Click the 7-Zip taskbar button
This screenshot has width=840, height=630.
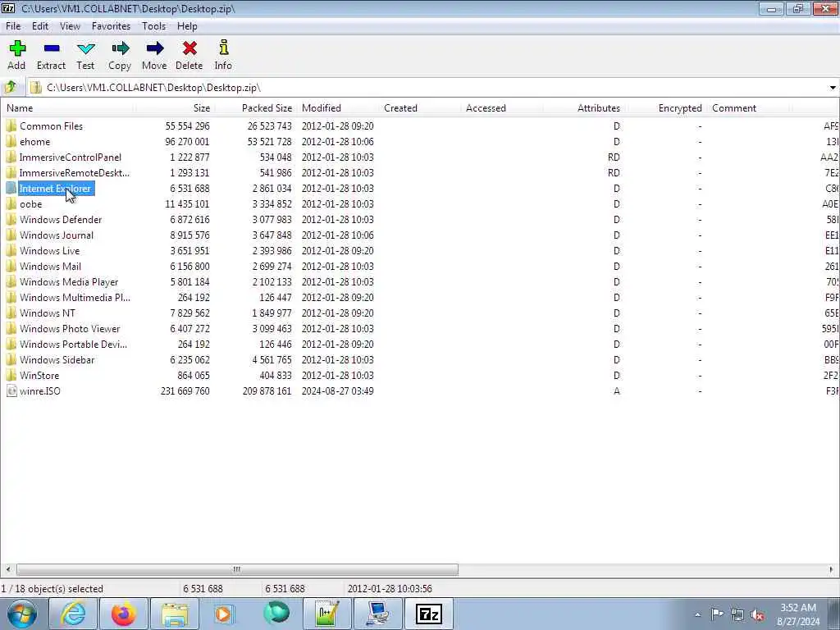click(x=428, y=614)
